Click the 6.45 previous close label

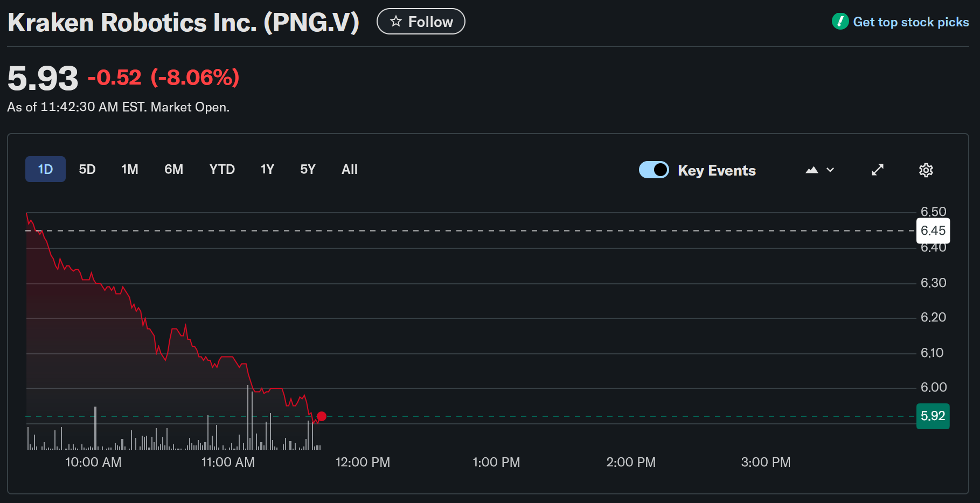pos(933,230)
